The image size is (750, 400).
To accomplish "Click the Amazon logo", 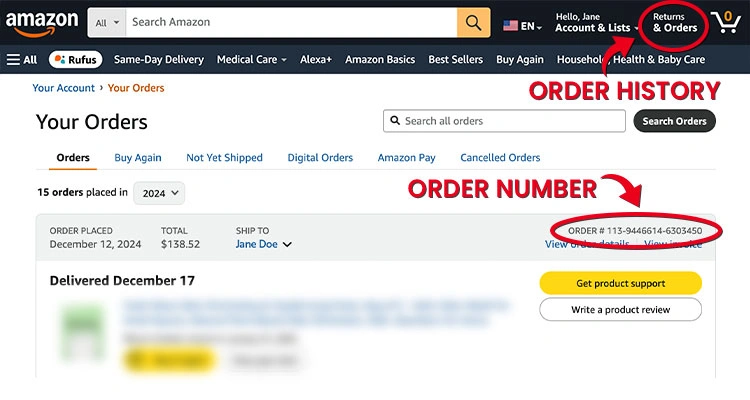I will (x=42, y=23).
